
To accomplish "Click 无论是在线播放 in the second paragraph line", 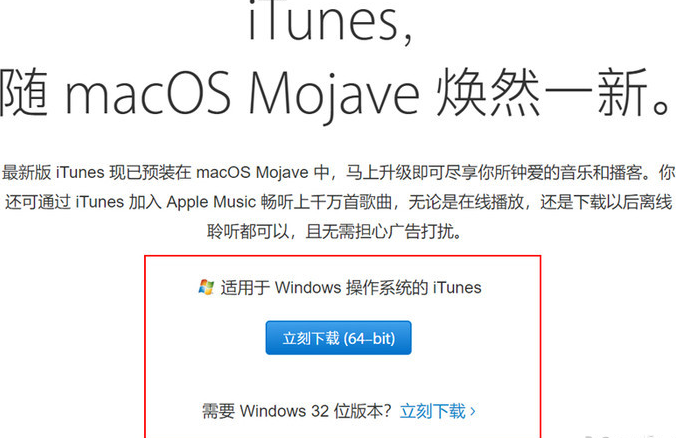I will [x=466, y=202].
